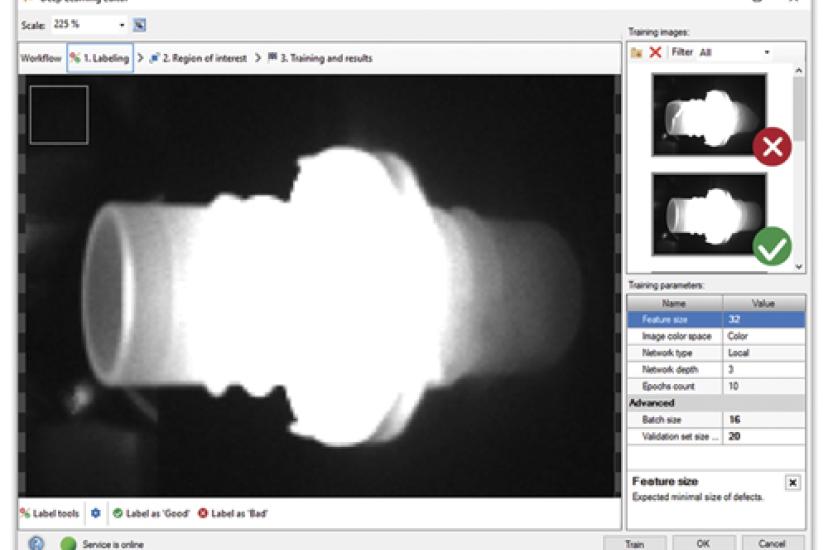This screenshot has height=550, width=828.
Task: Click the Cancel button
Action: coord(772,543)
